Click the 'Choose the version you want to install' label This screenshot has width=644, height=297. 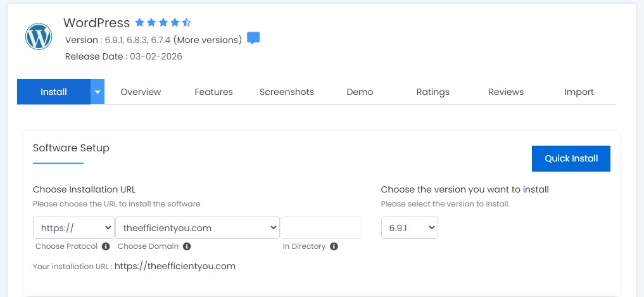[x=465, y=189]
